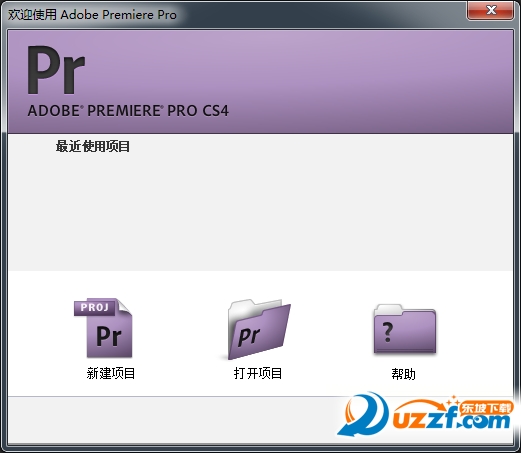Click the 新建项目 text label
521x453 pixels.
[x=111, y=373]
